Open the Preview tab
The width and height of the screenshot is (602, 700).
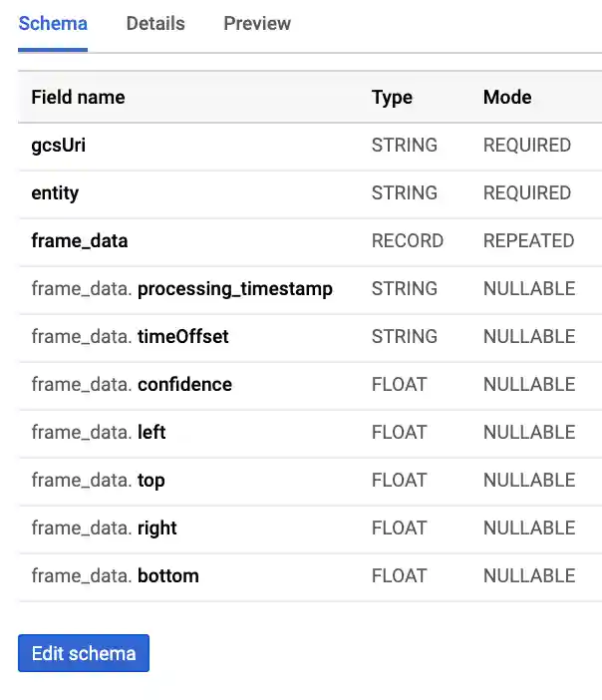click(x=257, y=24)
